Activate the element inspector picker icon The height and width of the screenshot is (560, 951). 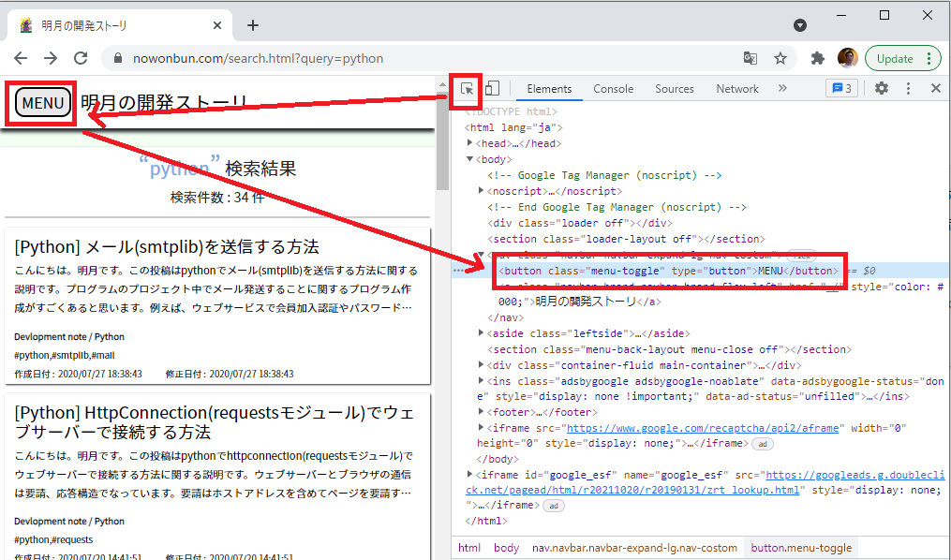coord(467,89)
